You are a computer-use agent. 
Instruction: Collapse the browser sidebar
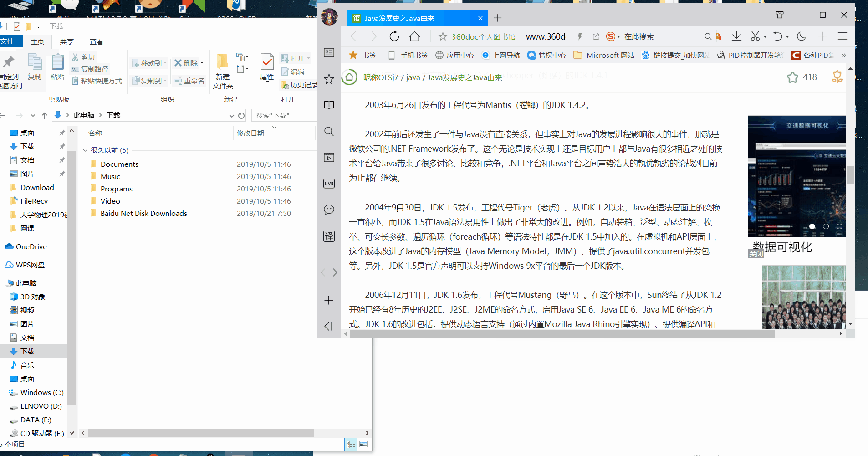click(329, 326)
